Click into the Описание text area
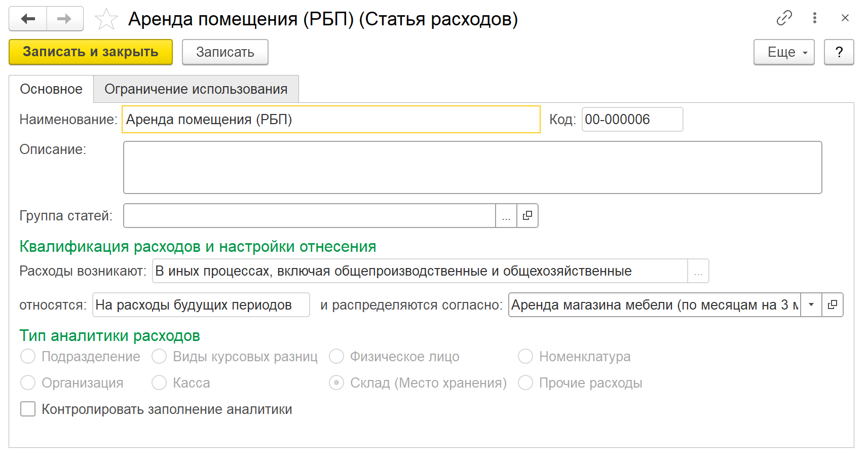The image size is (868, 457). [x=472, y=168]
